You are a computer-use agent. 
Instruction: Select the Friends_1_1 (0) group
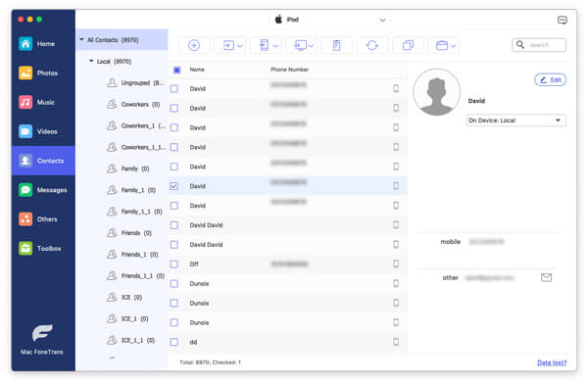(136, 276)
